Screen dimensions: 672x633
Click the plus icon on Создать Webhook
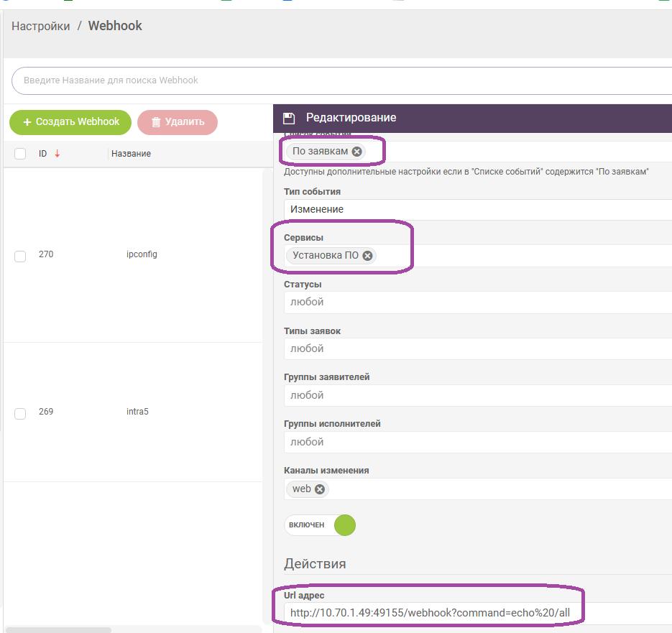coord(27,122)
